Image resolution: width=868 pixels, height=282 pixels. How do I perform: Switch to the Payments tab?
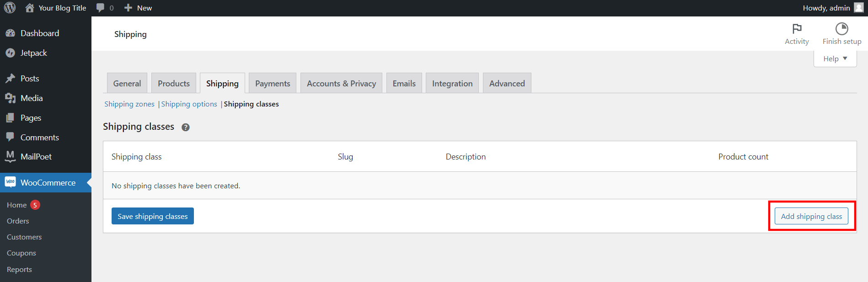(273, 83)
